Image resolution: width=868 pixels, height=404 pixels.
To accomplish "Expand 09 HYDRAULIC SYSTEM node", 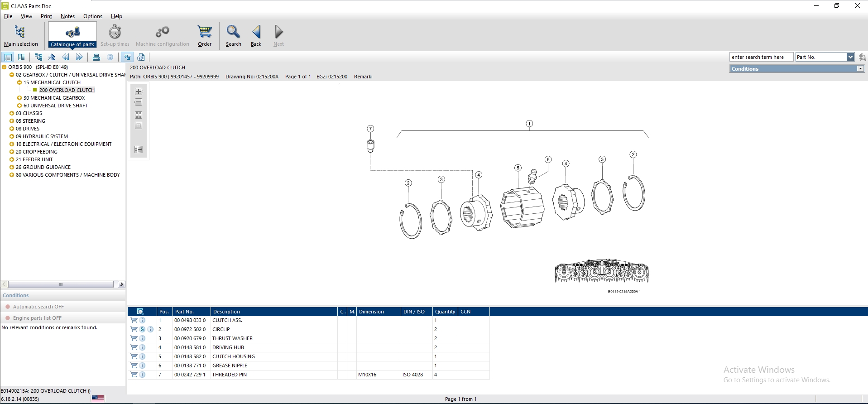I will (x=12, y=136).
